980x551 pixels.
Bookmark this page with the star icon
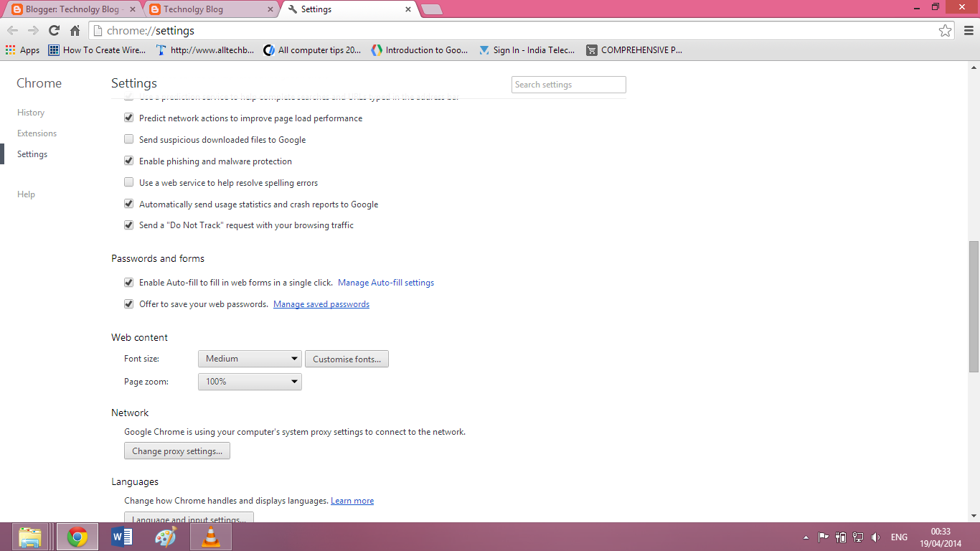946,31
